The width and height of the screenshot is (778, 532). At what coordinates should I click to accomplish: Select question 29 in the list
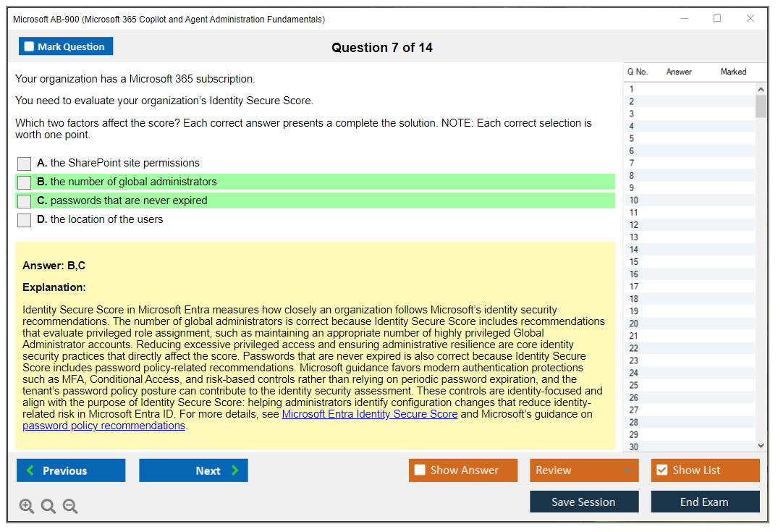point(689,435)
